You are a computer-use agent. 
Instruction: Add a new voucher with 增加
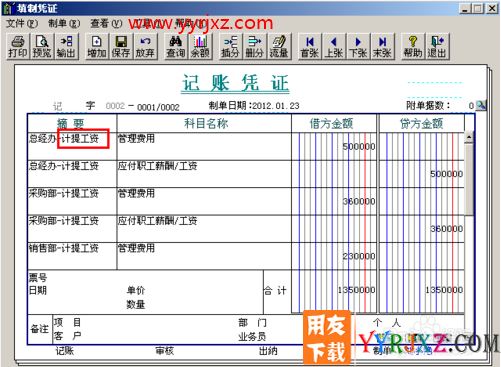coord(97,46)
